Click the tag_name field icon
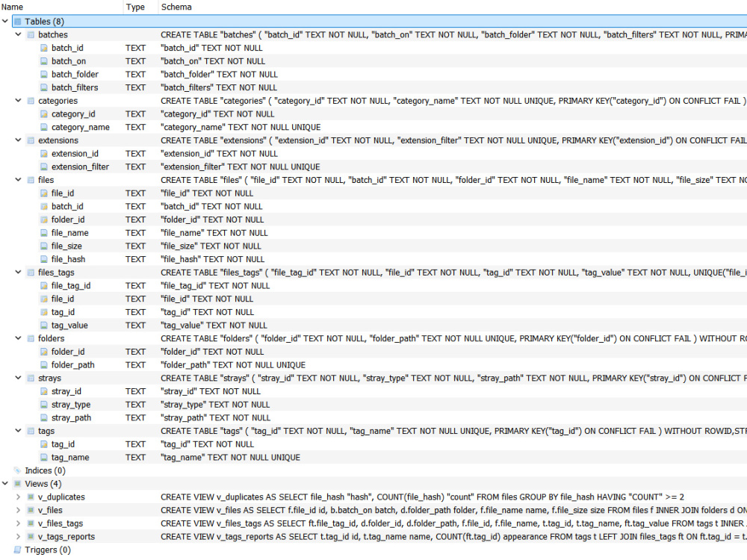Image resolution: width=747 pixels, height=560 pixels. pyautogui.click(x=44, y=457)
